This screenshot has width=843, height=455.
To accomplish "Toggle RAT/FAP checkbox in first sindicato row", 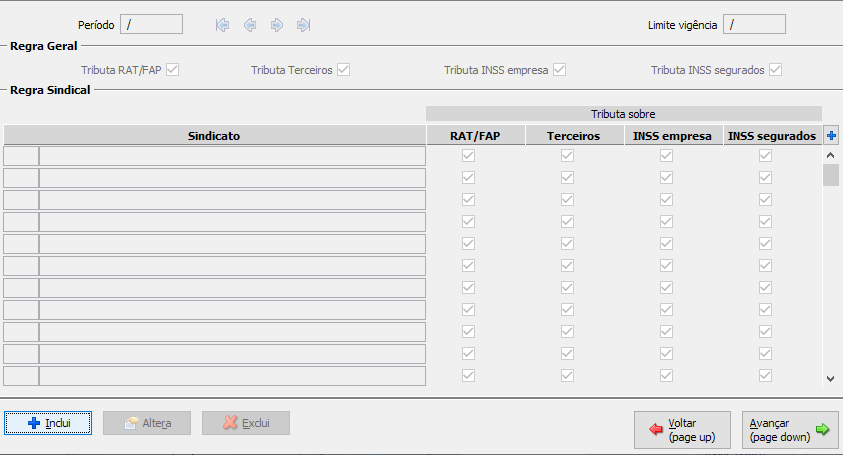I will tap(468, 155).
